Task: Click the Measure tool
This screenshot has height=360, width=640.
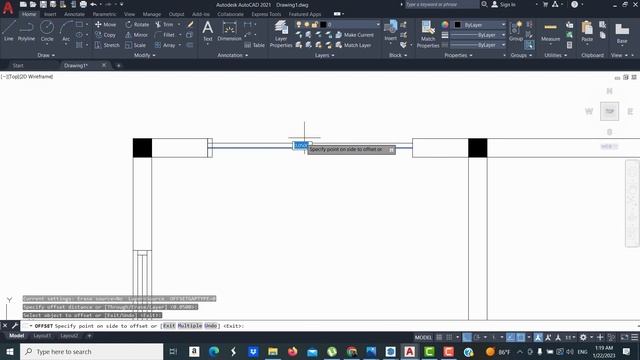Action: click(550, 32)
